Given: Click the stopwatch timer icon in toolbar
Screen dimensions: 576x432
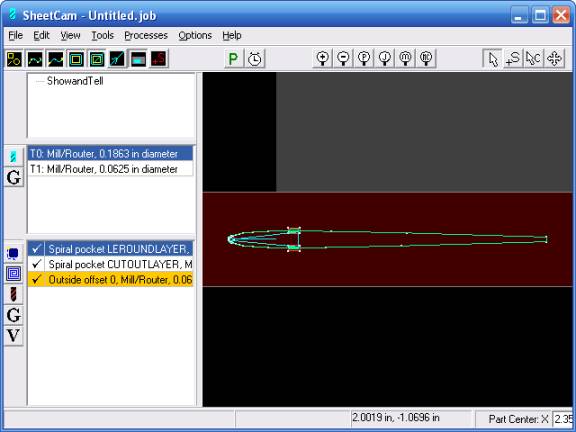Looking at the screenshot, I should [255, 59].
